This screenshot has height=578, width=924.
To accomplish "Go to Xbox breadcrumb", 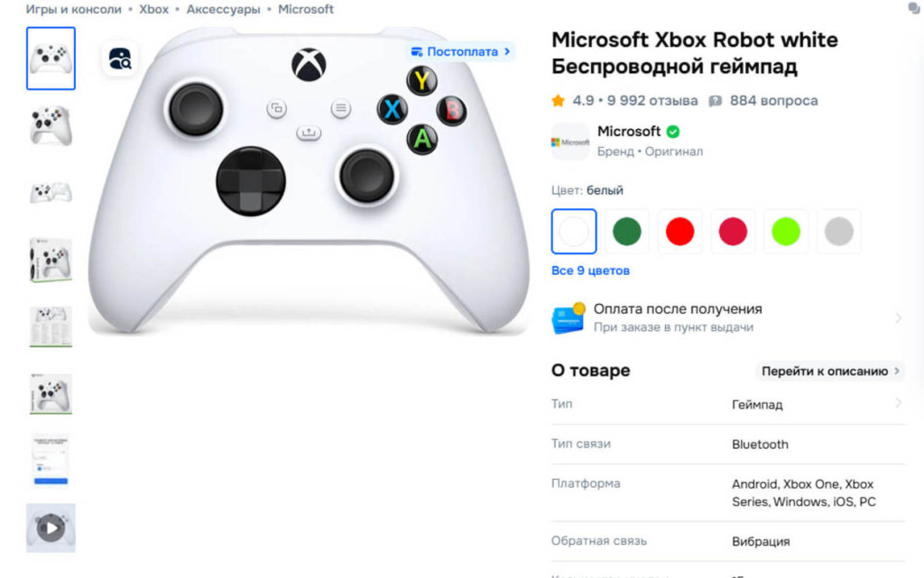I will click(153, 9).
